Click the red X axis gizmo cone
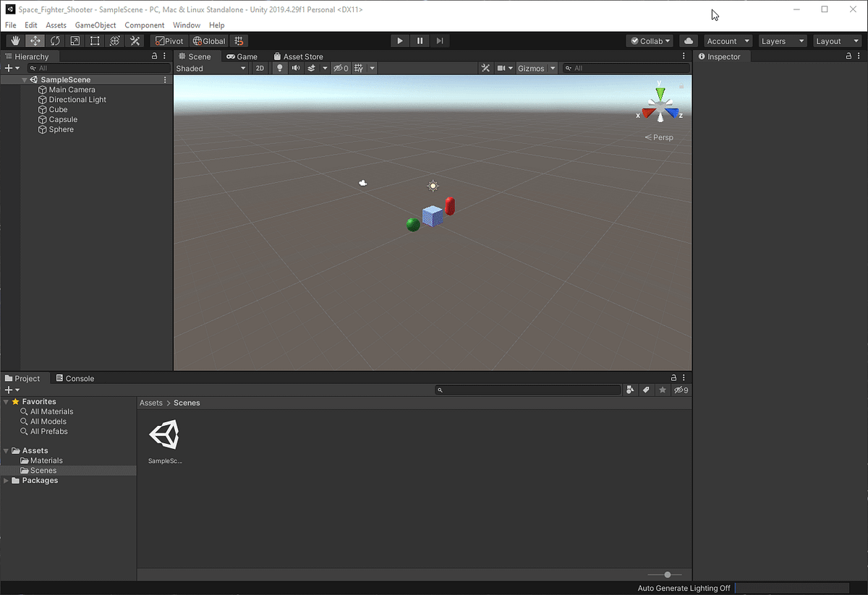This screenshot has width=868, height=595. pos(647,114)
